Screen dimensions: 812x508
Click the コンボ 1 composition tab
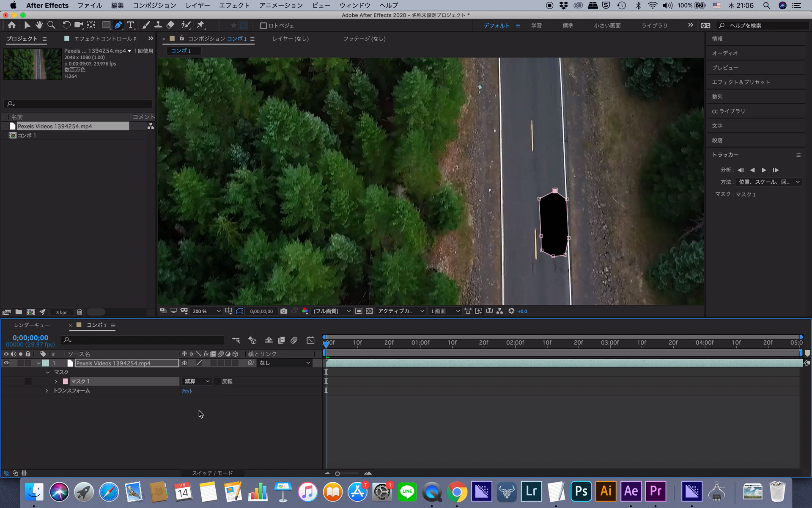click(x=181, y=51)
